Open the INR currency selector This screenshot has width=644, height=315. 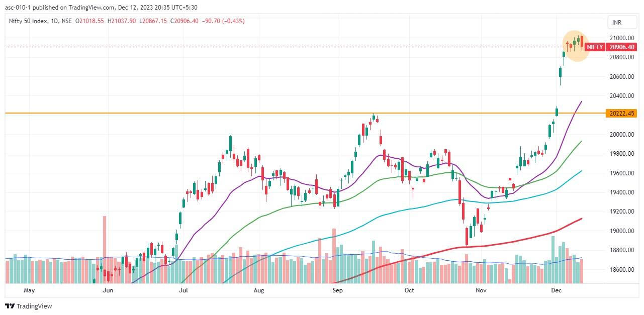(x=617, y=23)
